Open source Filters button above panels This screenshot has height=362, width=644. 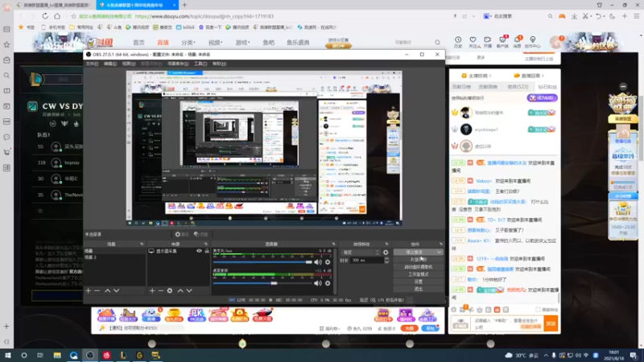(200, 234)
